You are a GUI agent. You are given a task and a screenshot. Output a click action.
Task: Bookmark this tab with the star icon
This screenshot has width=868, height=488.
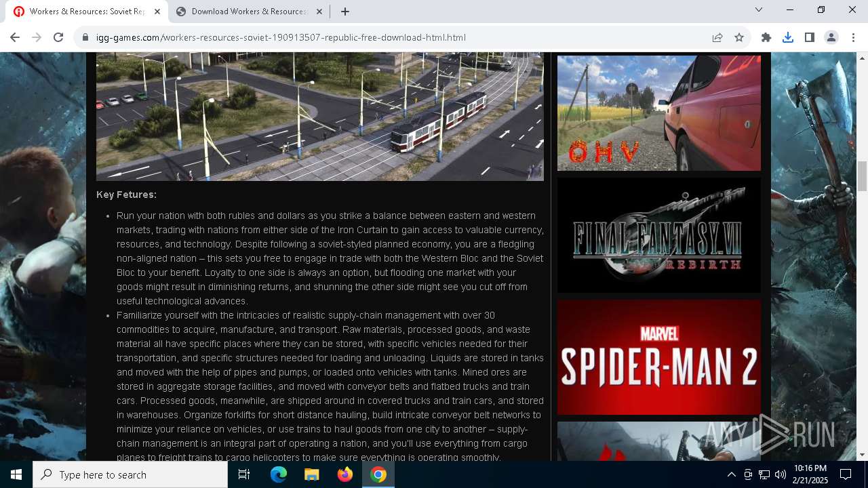click(739, 37)
